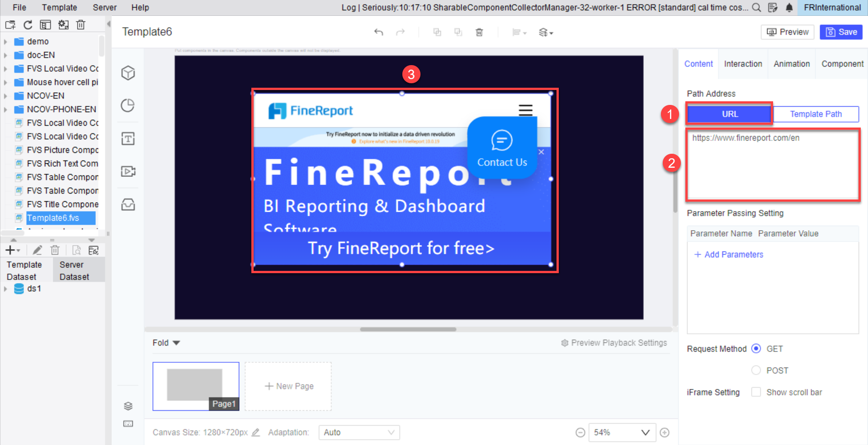Click the Add Parameters link
Screen dimensions: 868x445
pyautogui.click(x=728, y=254)
